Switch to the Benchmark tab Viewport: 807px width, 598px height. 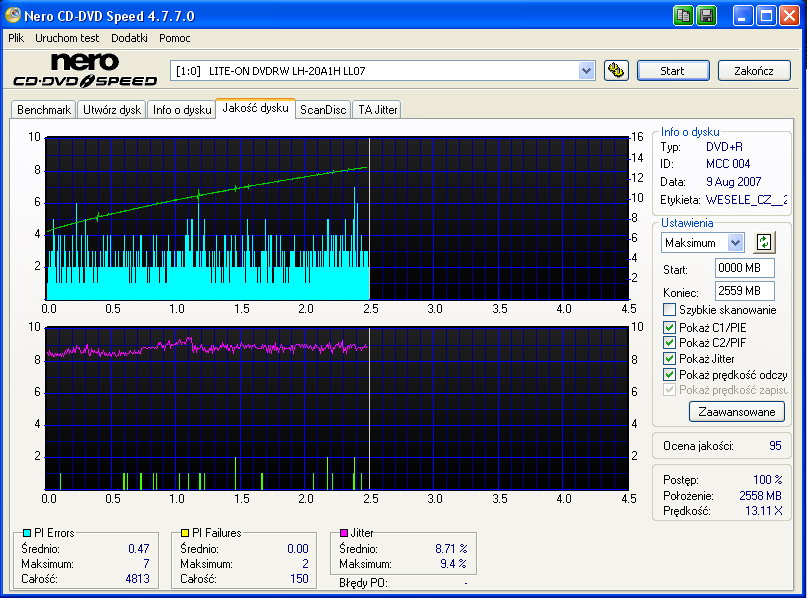pos(44,110)
